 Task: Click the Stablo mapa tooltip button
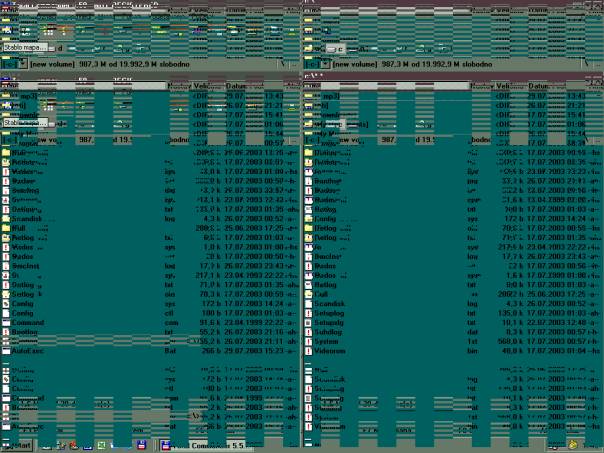point(27,46)
